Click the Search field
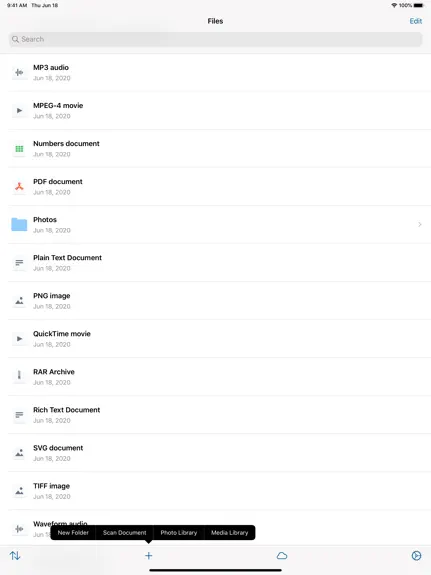 click(x=215, y=39)
